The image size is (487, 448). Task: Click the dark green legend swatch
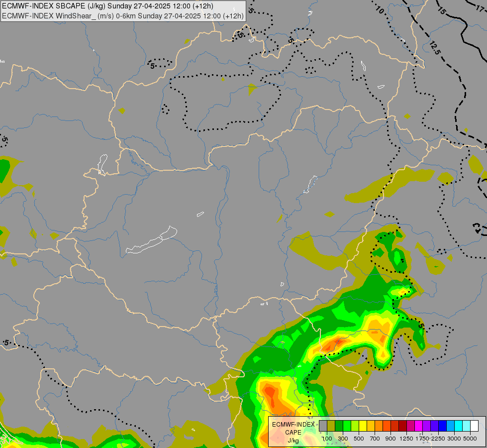(x=339, y=426)
